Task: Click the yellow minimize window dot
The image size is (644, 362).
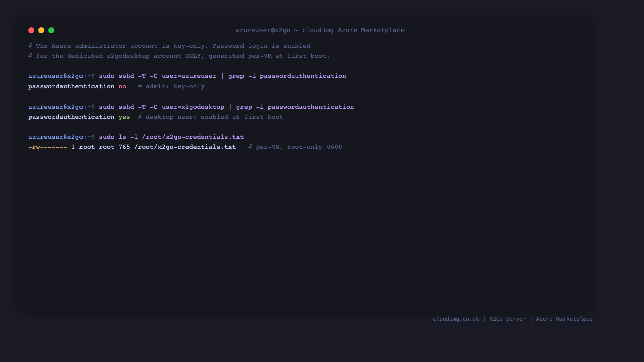Action: click(41, 30)
